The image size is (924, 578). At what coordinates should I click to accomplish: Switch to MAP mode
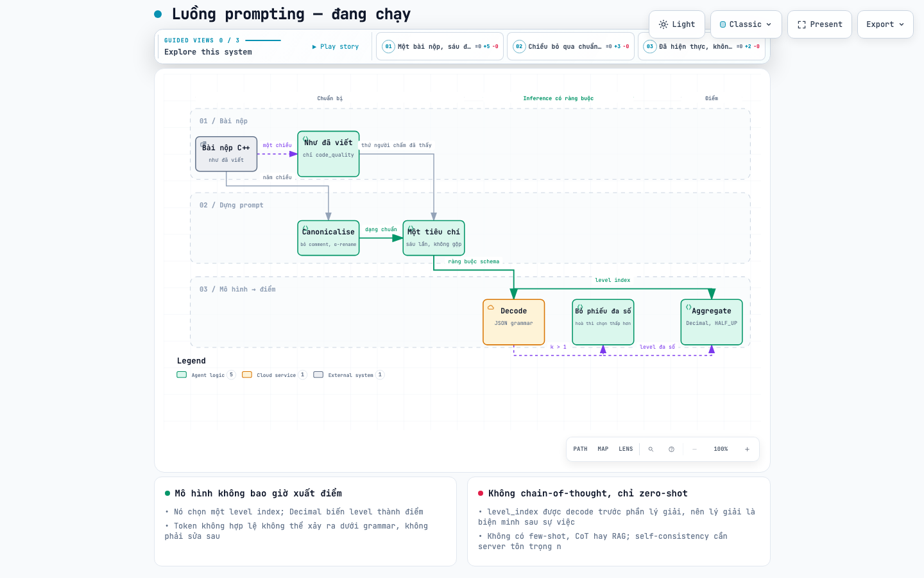pyautogui.click(x=603, y=450)
